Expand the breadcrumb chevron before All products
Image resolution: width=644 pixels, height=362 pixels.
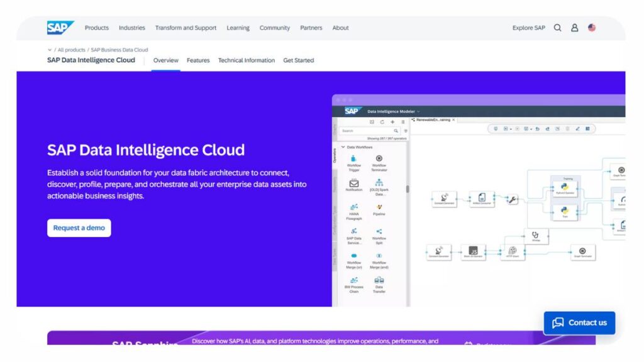pos(50,50)
